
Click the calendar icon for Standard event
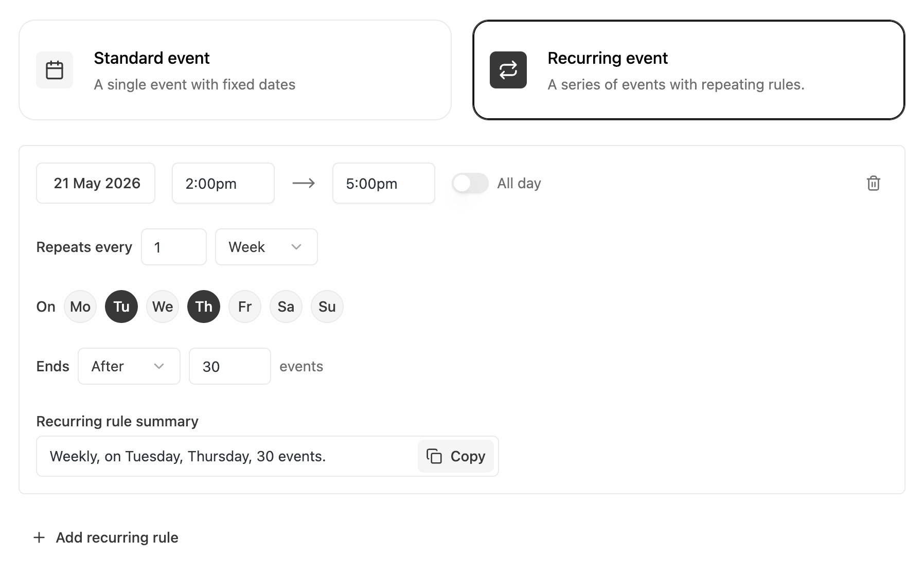(x=55, y=70)
